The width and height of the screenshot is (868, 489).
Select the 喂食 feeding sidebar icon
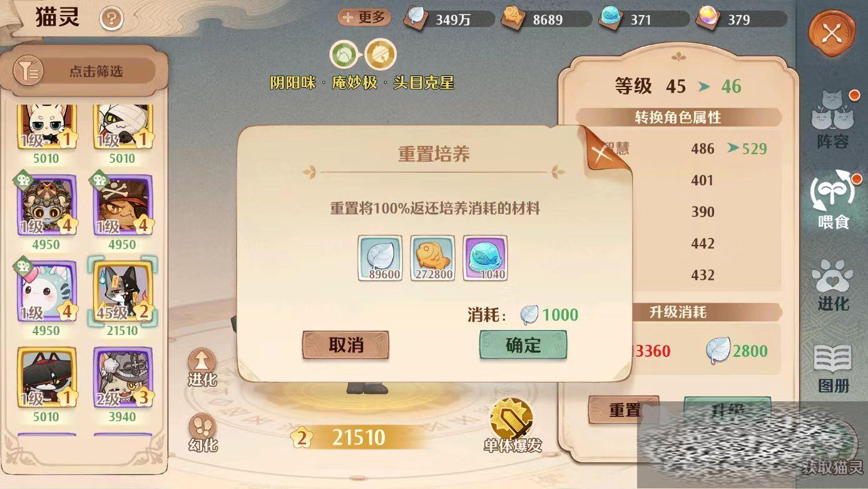click(x=833, y=199)
